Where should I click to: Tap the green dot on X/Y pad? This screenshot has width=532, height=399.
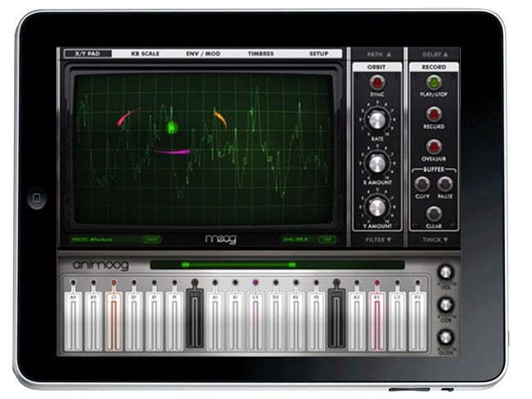pyautogui.click(x=172, y=128)
